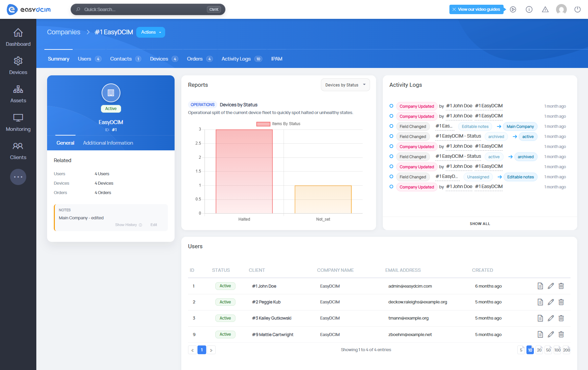Go to previous page arrow in Users
Viewport: 588px width, 370px height.
point(192,350)
